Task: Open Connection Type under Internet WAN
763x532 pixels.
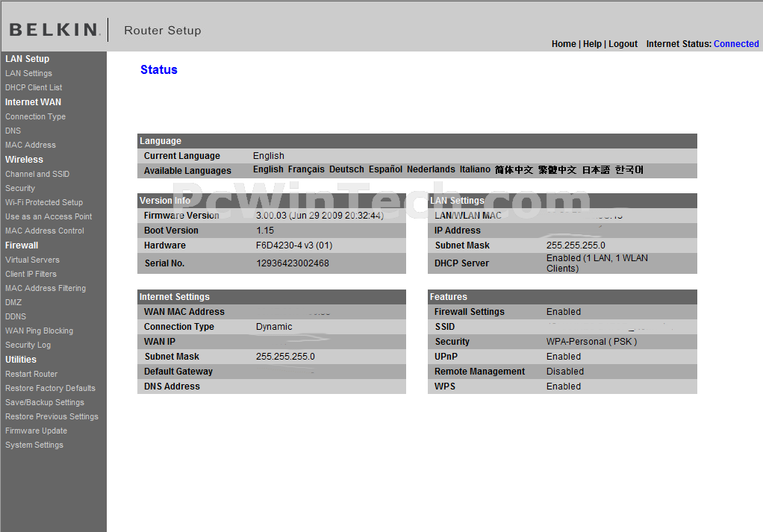Action: tap(36, 116)
